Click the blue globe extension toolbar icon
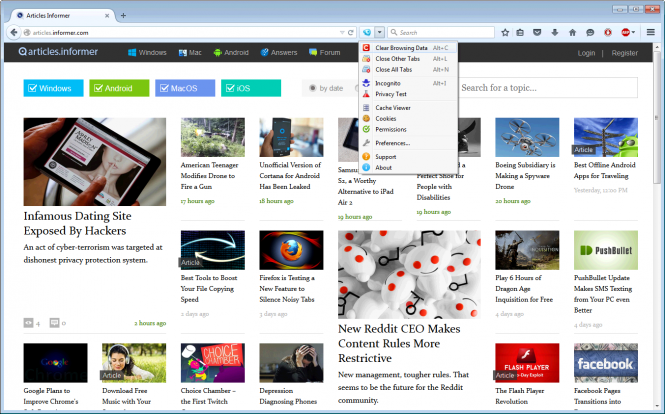The height and width of the screenshot is (414, 665). tap(367, 32)
